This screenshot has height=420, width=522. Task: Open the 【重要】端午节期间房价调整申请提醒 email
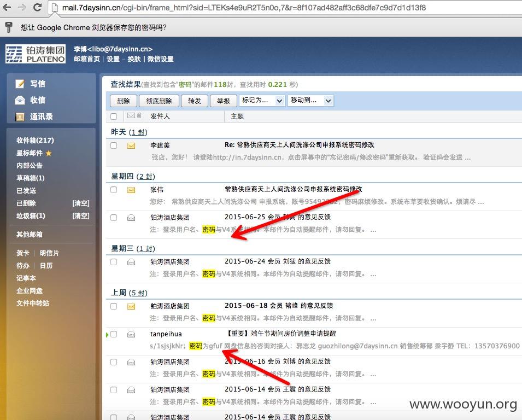click(x=281, y=334)
